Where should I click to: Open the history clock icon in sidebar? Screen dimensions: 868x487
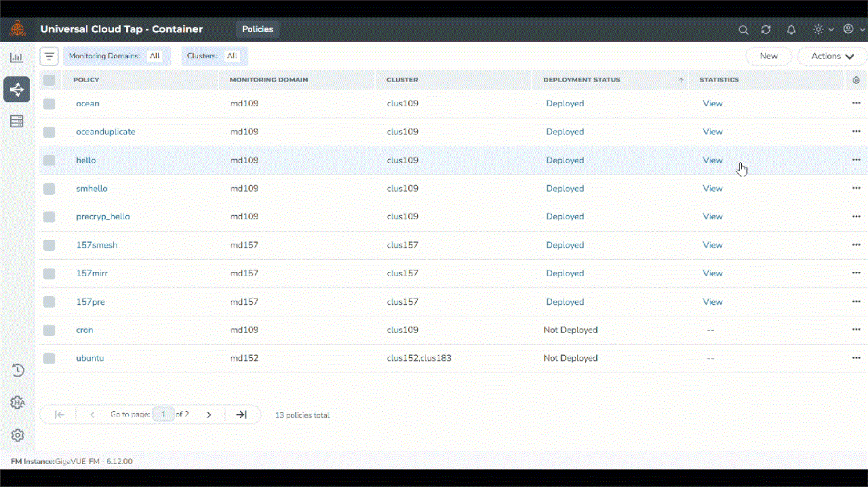[x=18, y=371]
